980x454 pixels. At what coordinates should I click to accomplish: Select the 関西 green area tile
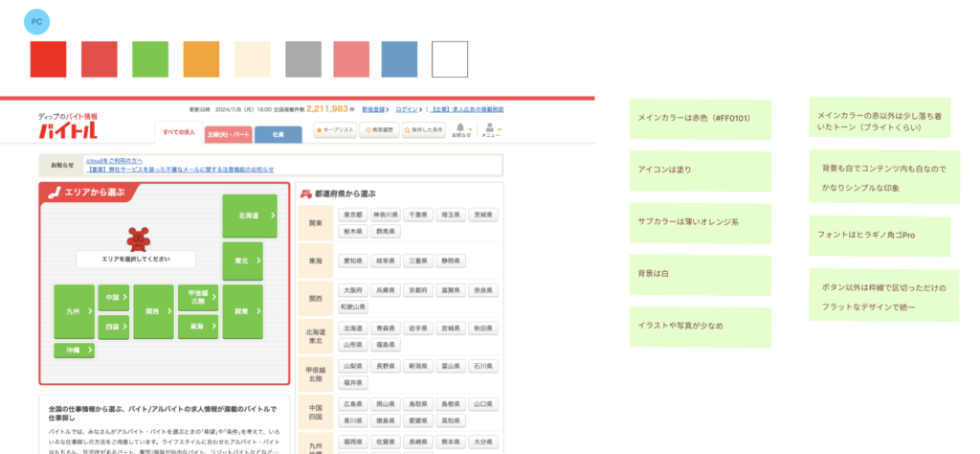click(153, 311)
